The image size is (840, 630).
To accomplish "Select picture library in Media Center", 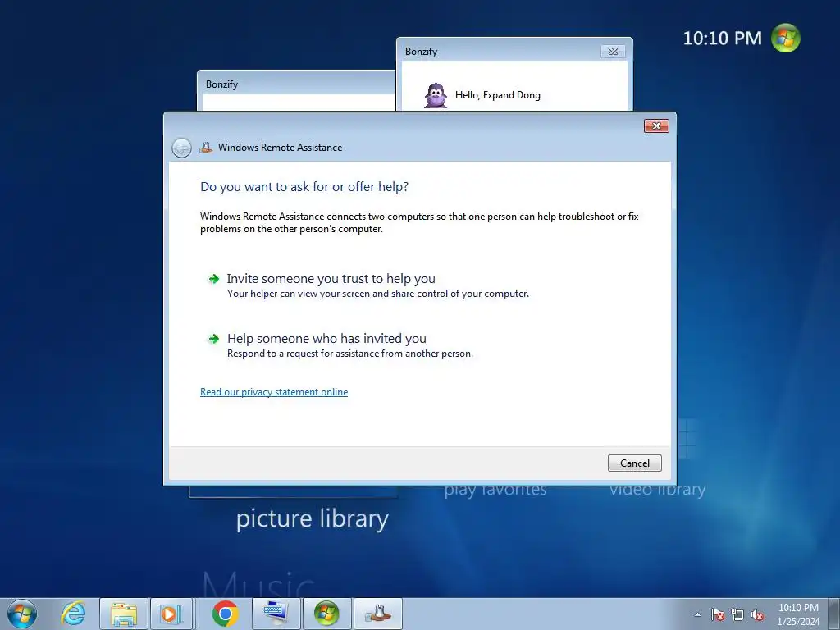I will pyautogui.click(x=313, y=518).
